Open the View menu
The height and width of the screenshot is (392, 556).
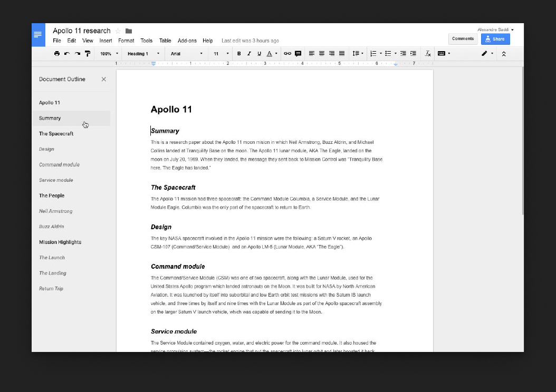(88, 41)
